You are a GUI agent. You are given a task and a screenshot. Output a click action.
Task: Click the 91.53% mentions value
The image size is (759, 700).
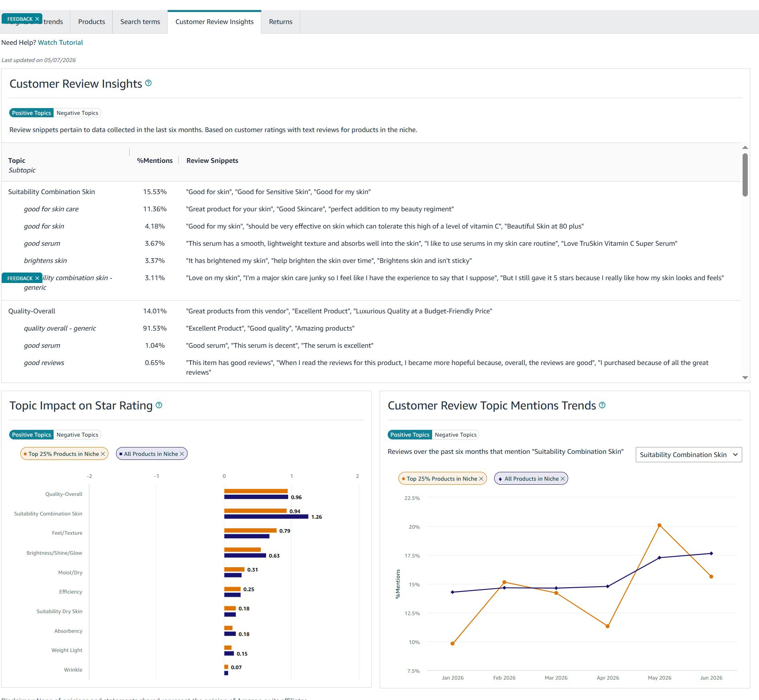[155, 328]
